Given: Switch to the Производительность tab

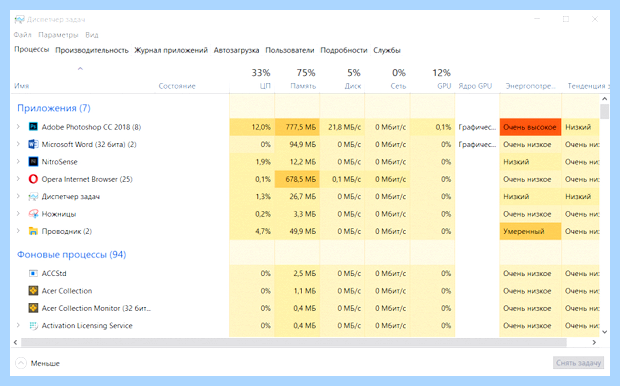Looking at the screenshot, I should click(92, 50).
